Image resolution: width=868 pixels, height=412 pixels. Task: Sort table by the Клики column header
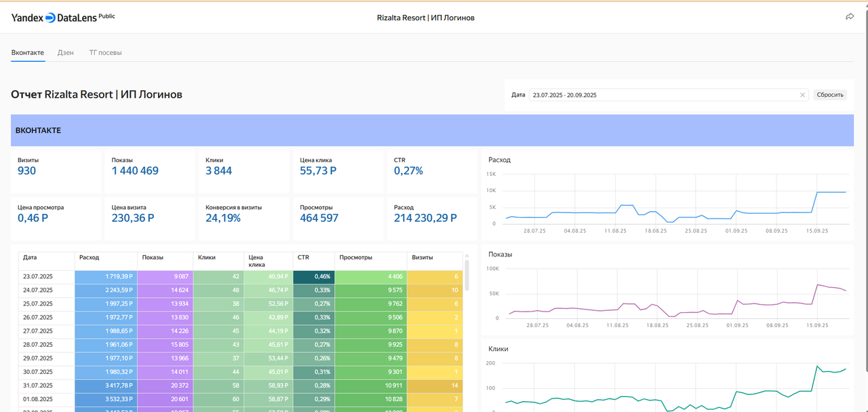(218, 261)
